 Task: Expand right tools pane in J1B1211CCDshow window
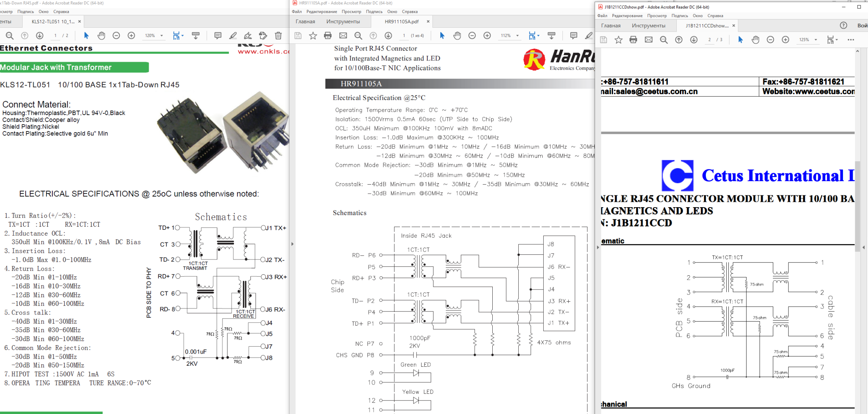863,247
